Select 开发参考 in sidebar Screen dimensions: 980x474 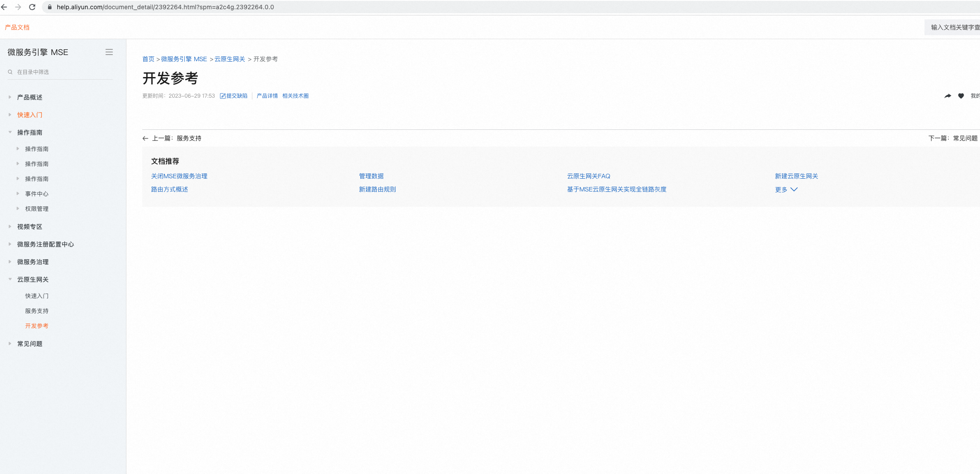37,326
